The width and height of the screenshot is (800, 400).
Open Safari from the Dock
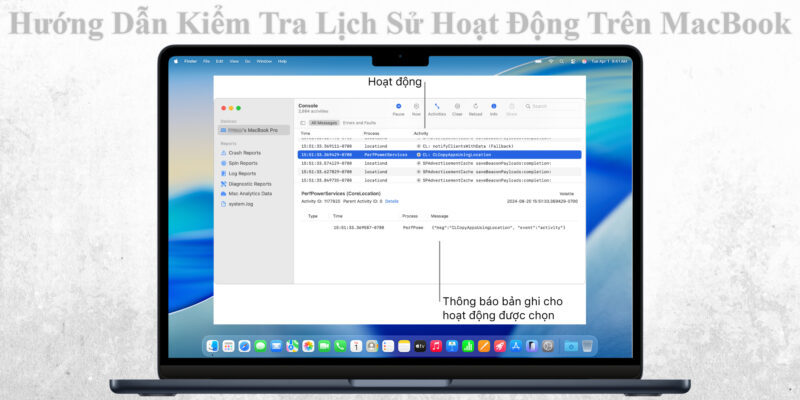coord(244,346)
